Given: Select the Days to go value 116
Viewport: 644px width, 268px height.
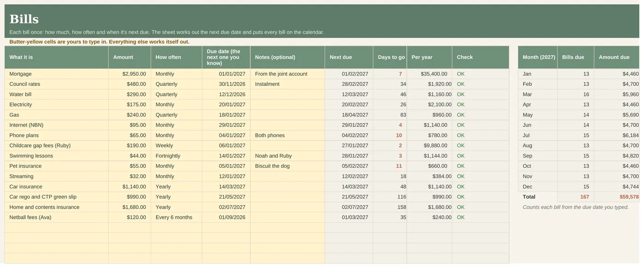Looking at the screenshot, I should coord(390,197).
